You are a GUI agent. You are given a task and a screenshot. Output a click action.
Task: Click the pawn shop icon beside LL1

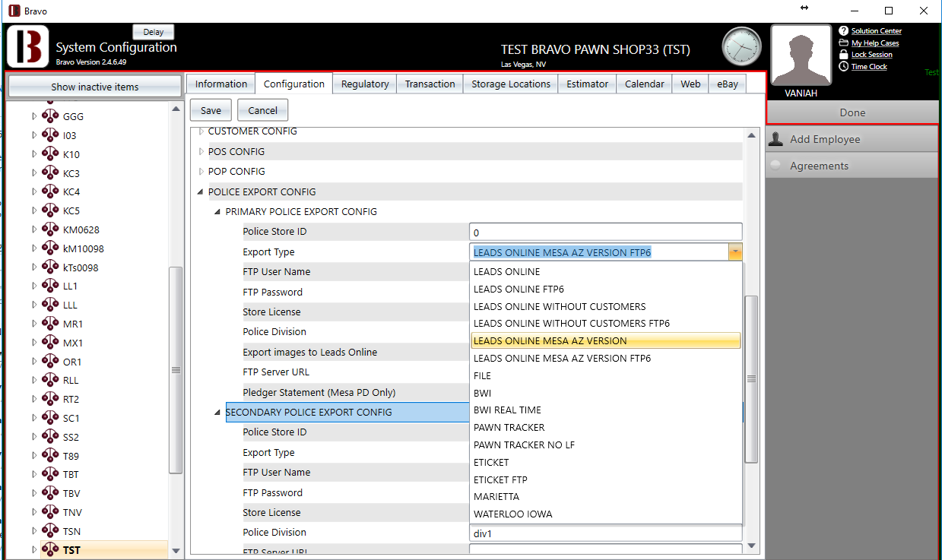pyautogui.click(x=50, y=286)
